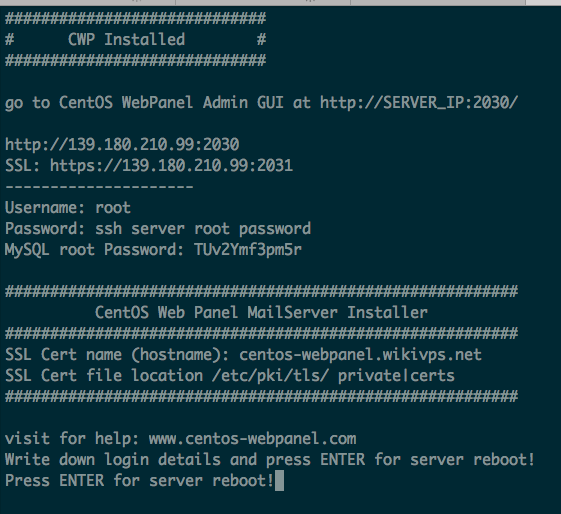Click the 'Username: root' line
The image size is (561, 514).
click(68, 208)
